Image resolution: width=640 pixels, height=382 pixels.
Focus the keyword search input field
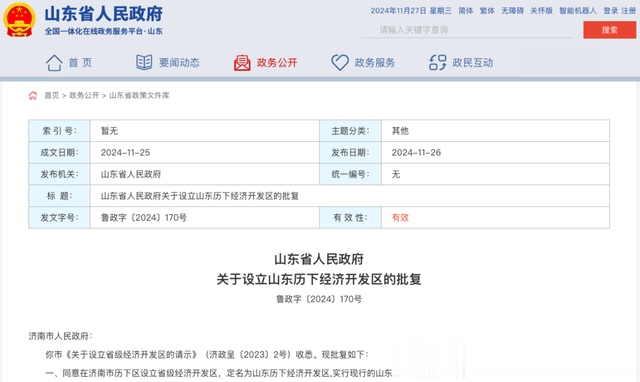point(467,30)
